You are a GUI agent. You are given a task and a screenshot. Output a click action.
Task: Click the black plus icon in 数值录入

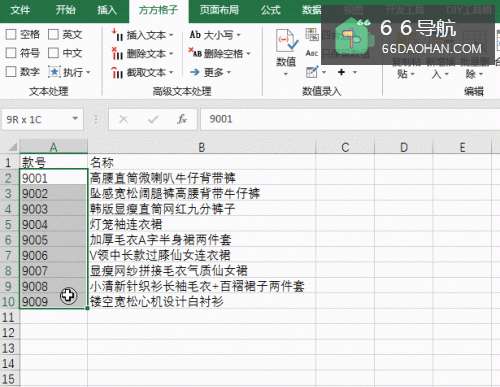(341, 72)
